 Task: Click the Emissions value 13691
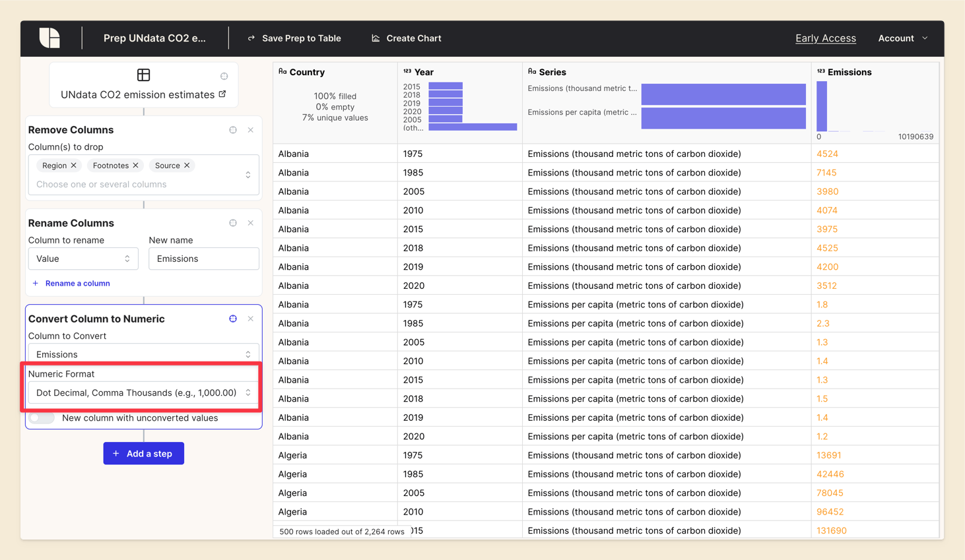(x=829, y=455)
